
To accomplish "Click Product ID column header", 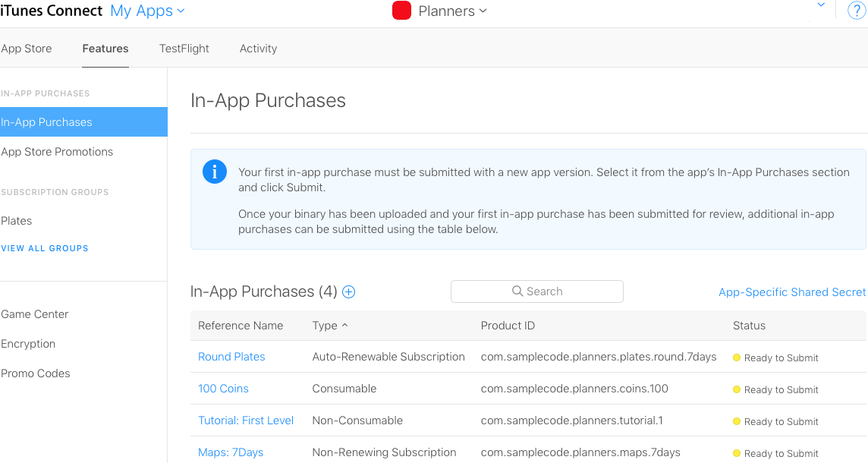I will pos(508,326).
